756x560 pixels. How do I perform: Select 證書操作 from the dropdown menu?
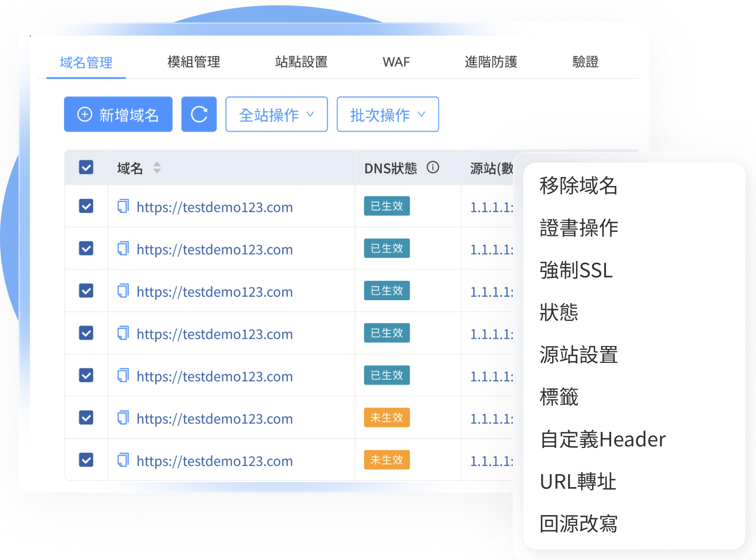pos(579,228)
